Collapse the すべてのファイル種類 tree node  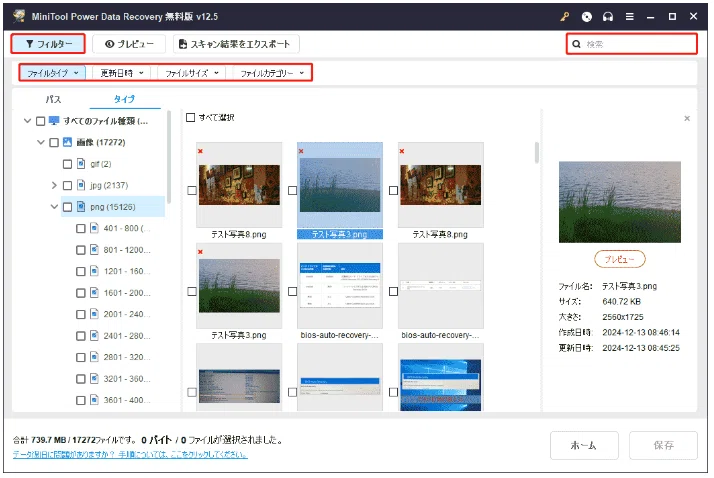(x=27, y=121)
